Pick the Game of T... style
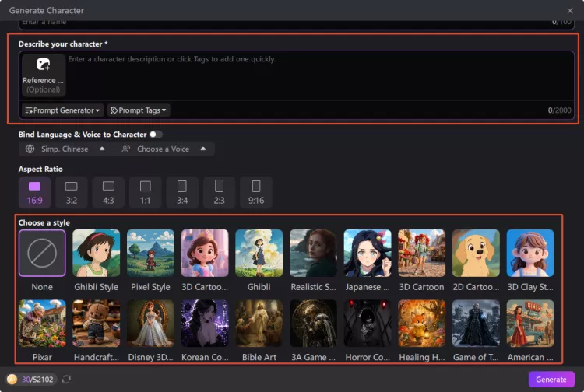This screenshot has height=392, width=584. pyautogui.click(x=476, y=324)
